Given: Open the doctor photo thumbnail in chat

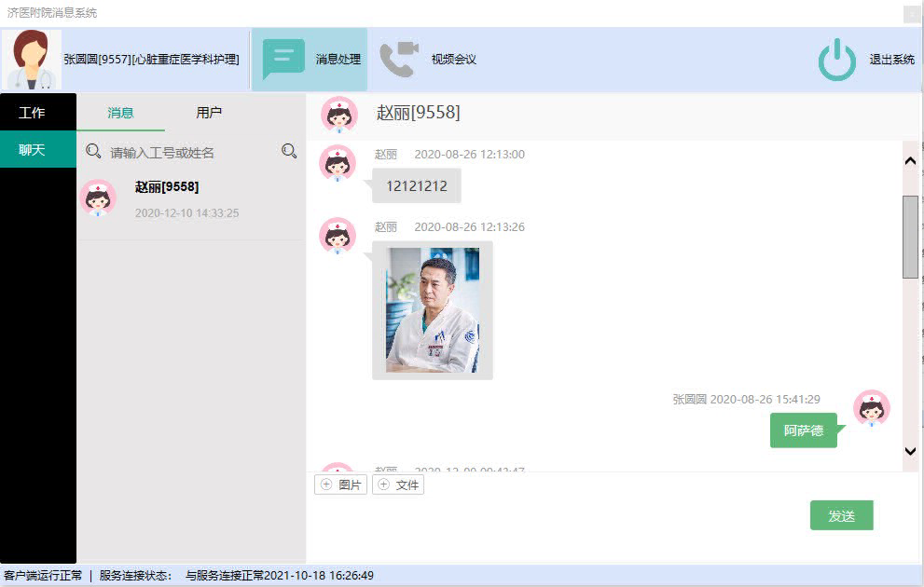Looking at the screenshot, I should pos(433,310).
